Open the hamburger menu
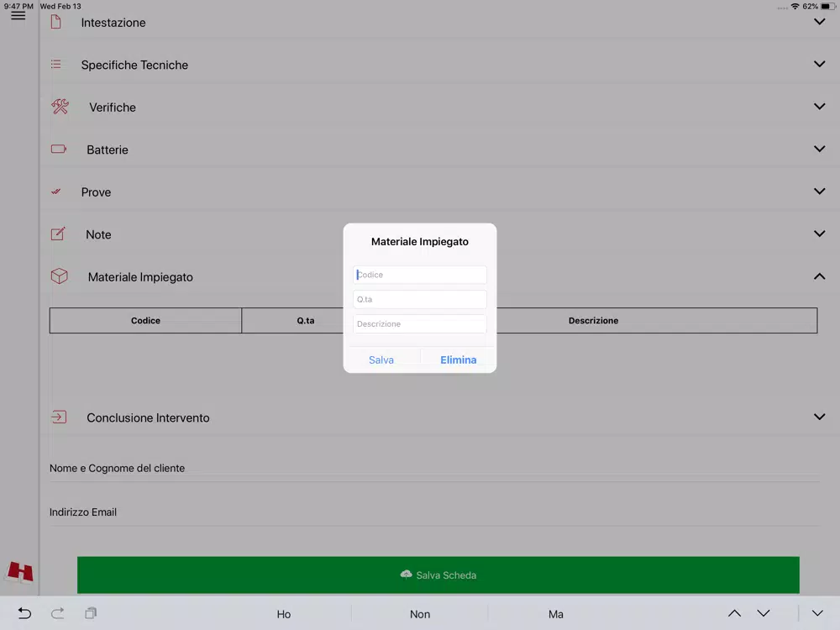This screenshot has height=630, width=840. [x=18, y=15]
